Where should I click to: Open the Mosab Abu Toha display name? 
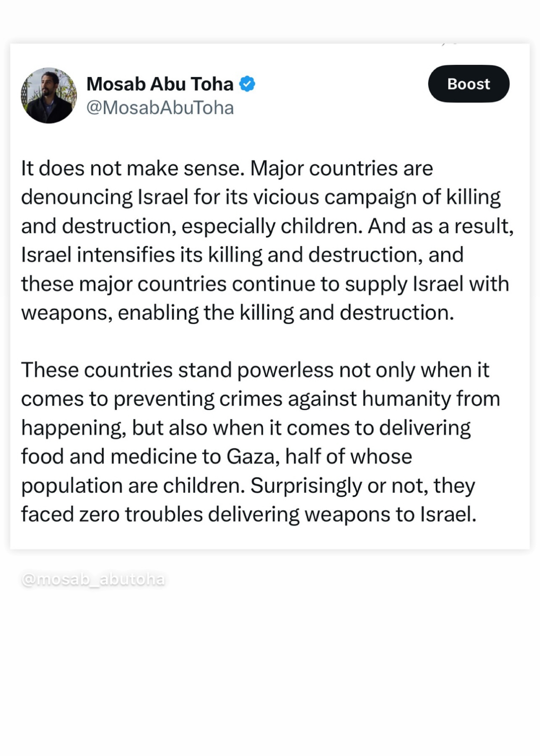(x=159, y=84)
